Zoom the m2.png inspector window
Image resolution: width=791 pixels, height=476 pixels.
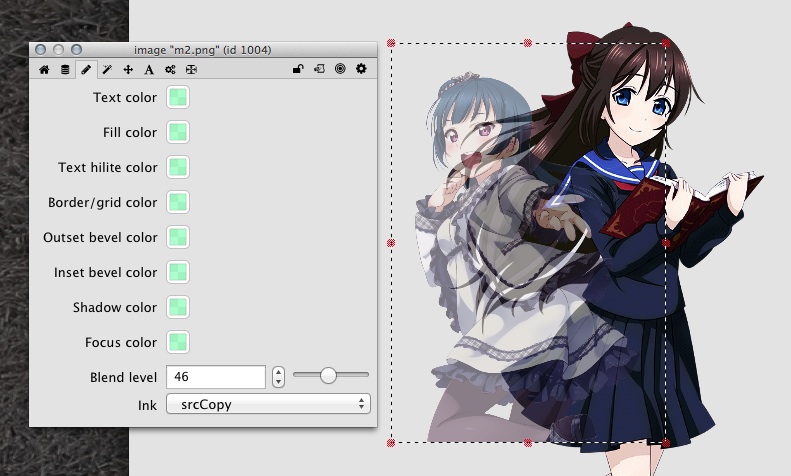pos(76,49)
